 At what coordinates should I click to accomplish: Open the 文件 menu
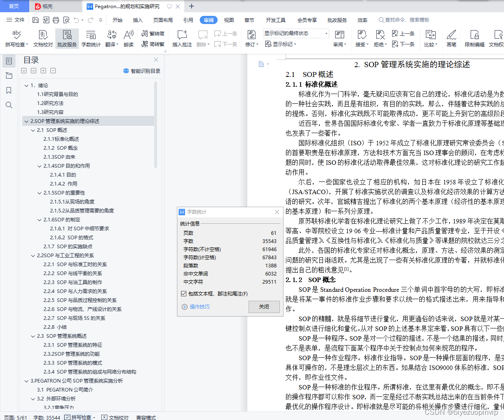tap(20, 20)
